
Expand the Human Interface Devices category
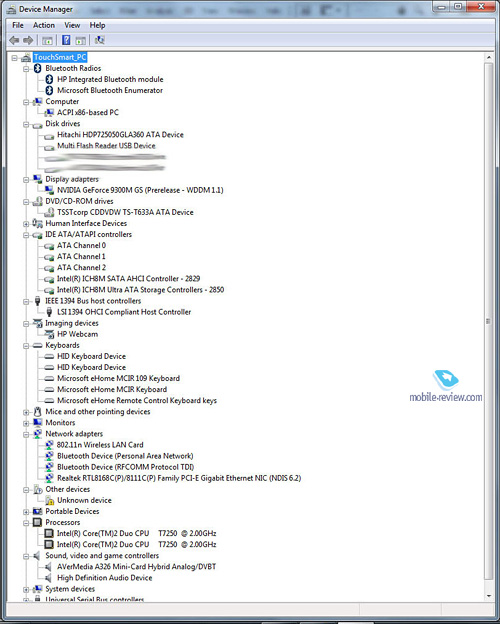point(26,224)
